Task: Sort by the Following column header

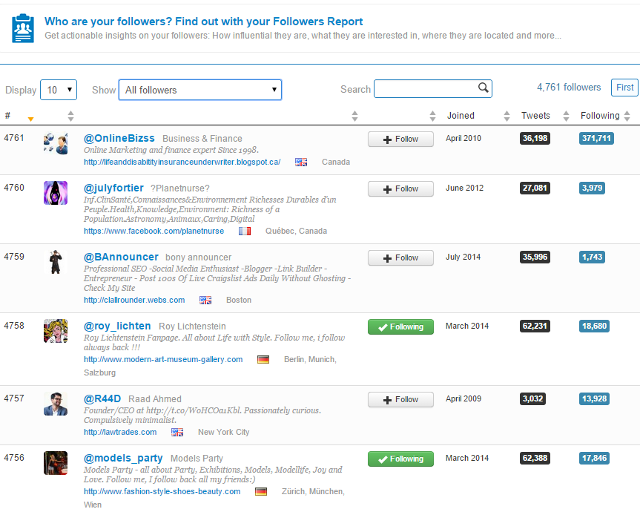Action: click(x=600, y=116)
